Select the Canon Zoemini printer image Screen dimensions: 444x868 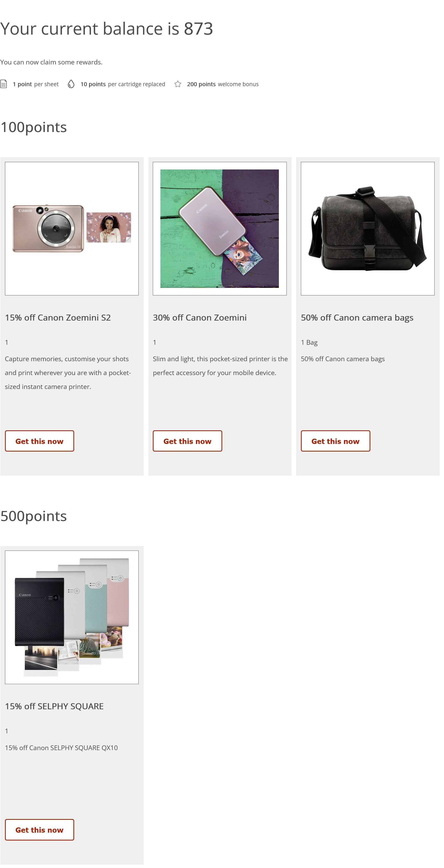tap(220, 228)
